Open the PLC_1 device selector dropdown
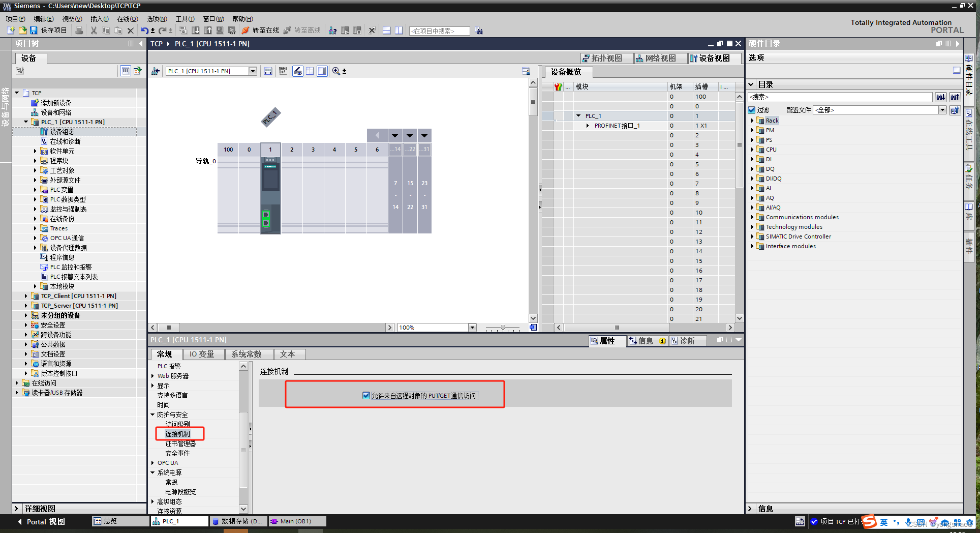Image resolution: width=980 pixels, height=533 pixels. 253,71
